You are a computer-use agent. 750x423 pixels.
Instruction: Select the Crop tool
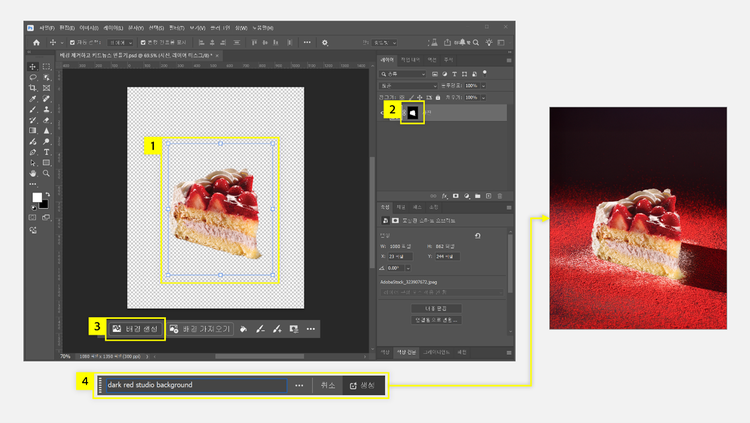33,88
